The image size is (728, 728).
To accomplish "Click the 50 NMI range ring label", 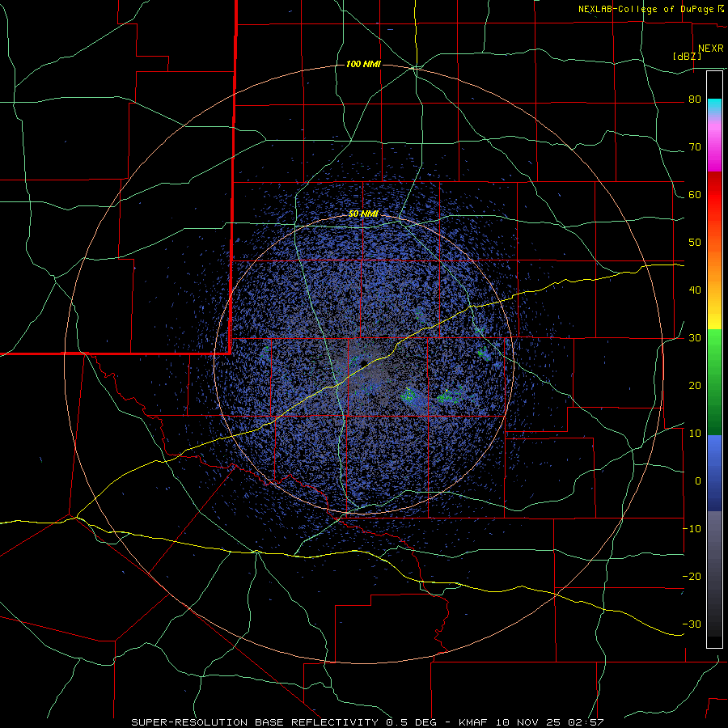I will 363,214.
